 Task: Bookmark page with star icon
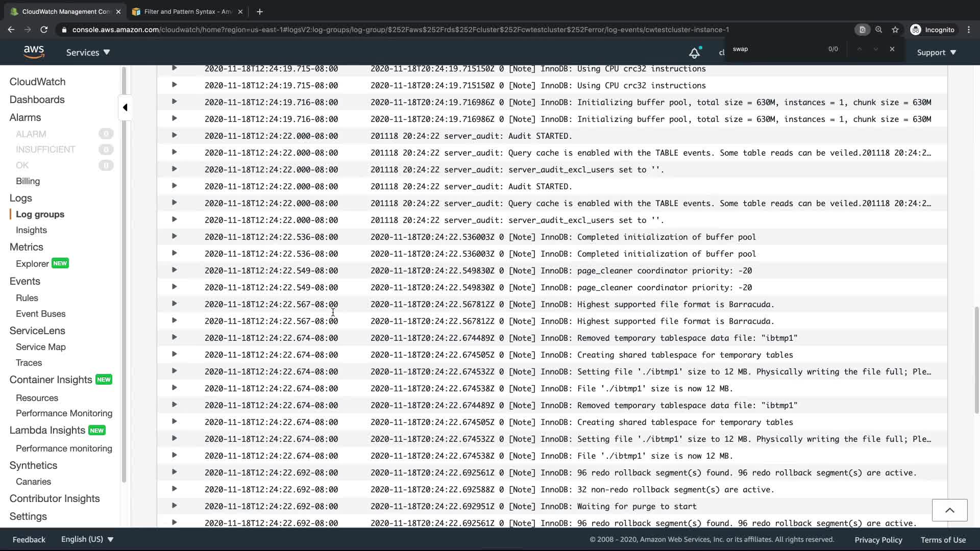tap(895, 30)
